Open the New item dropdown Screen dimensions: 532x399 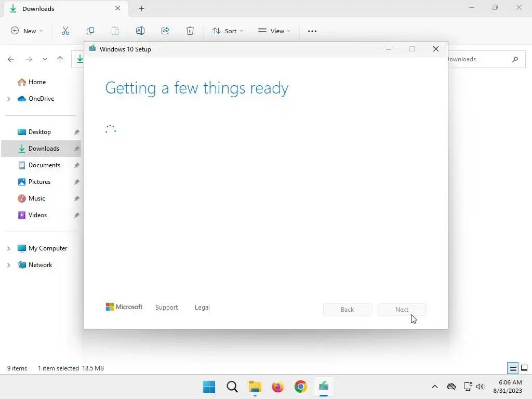27,31
